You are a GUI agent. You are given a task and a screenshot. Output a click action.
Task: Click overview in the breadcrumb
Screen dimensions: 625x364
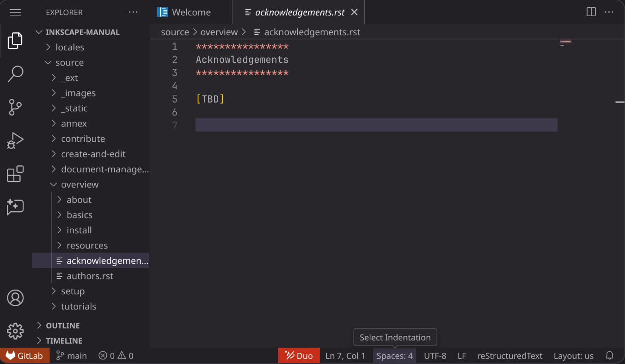click(219, 32)
